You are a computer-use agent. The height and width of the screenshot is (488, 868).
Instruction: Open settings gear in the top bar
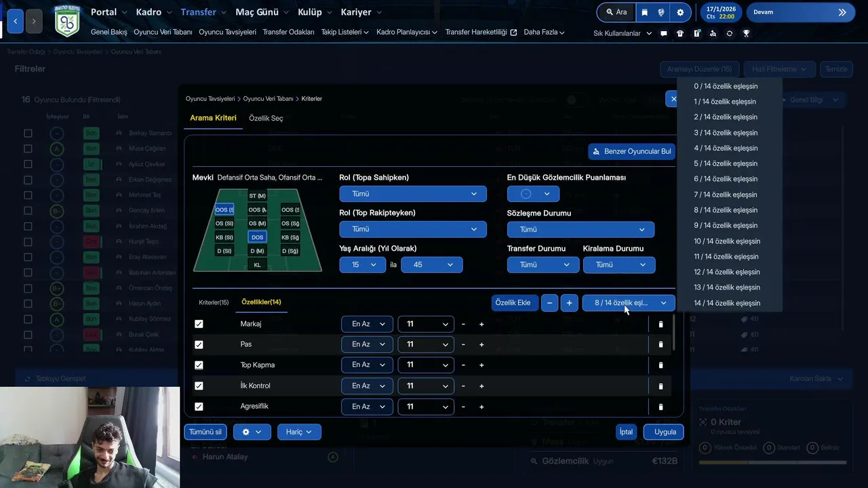pos(680,12)
